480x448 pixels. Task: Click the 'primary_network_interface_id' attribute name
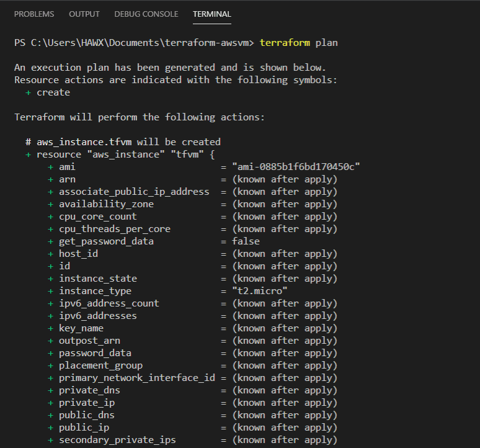coord(137,378)
